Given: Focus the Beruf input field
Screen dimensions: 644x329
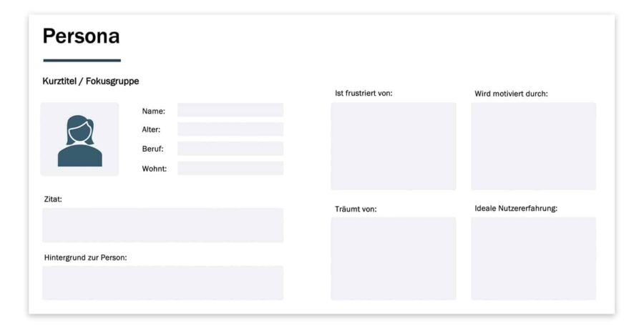Looking at the screenshot, I should pos(230,149).
